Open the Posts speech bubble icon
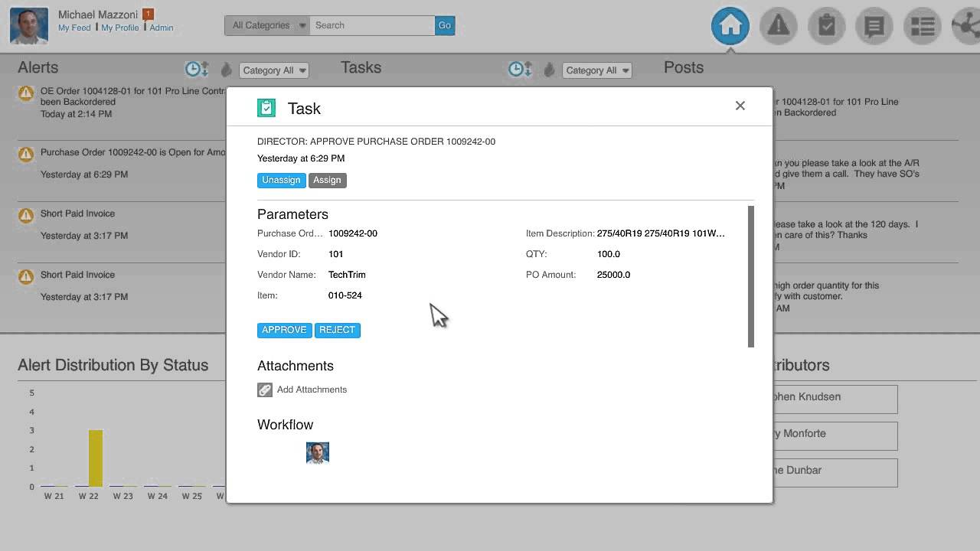Viewport: 980px width, 551px height. [x=874, y=26]
